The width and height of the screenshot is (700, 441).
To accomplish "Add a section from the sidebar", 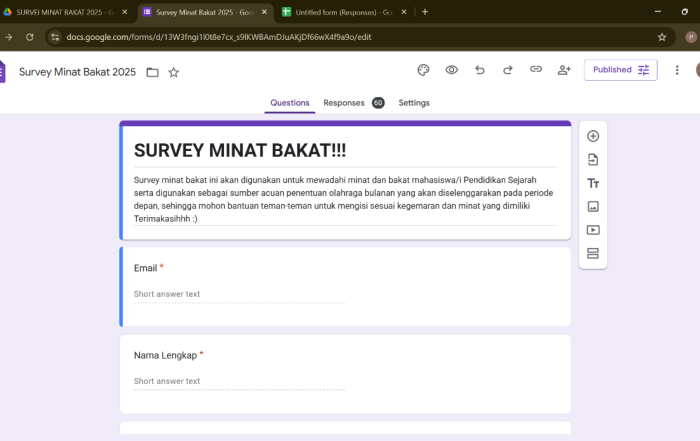I will pyautogui.click(x=593, y=254).
